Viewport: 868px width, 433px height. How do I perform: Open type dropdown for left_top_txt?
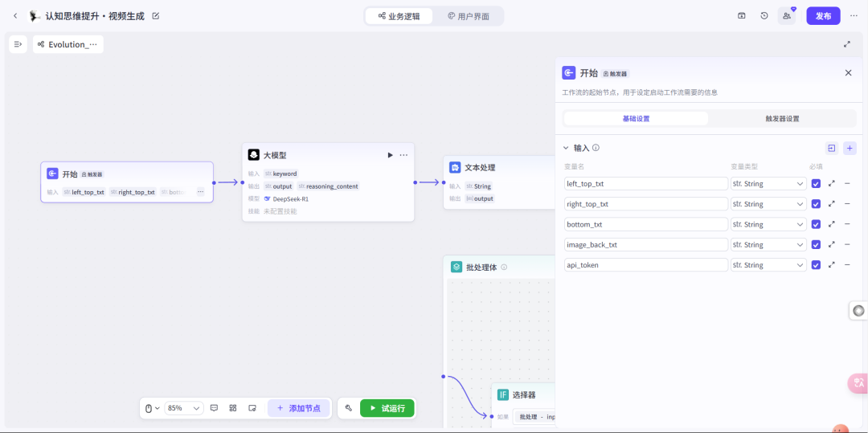pyautogui.click(x=768, y=184)
